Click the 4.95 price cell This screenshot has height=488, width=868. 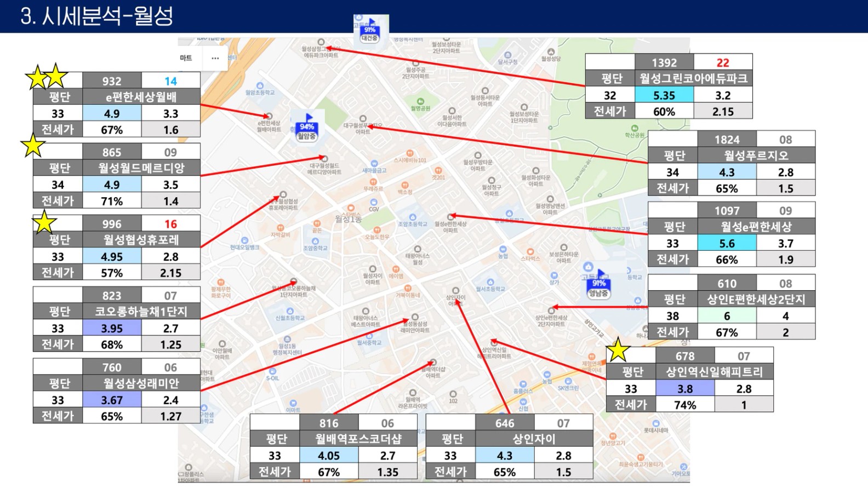(x=112, y=256)
